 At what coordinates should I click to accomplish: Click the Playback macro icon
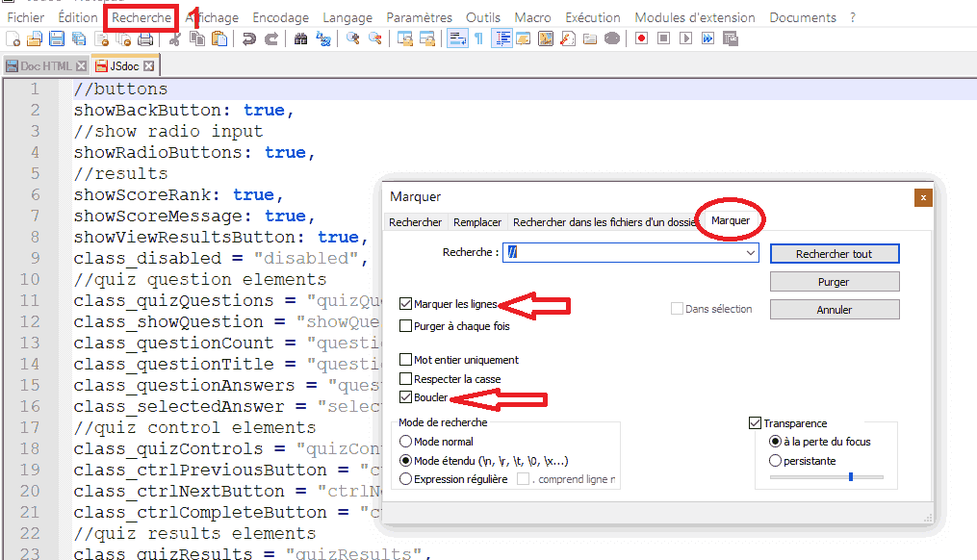tap(686, 39)
